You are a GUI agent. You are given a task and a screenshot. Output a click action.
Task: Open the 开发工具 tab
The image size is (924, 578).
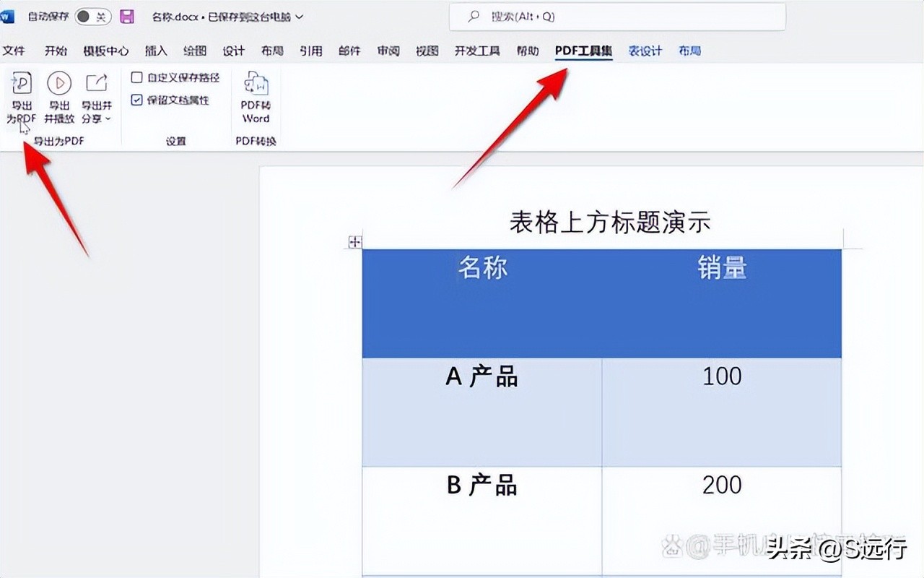pos(476,51)
